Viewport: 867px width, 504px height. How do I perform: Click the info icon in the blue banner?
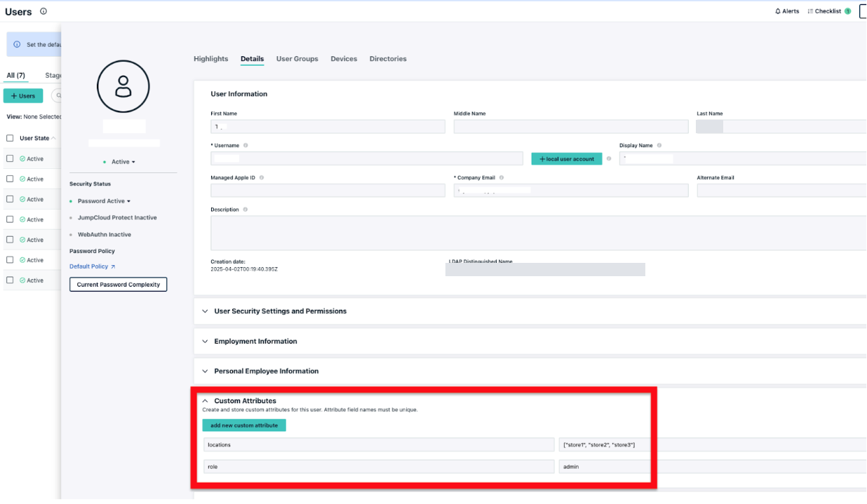(x=18, y=44)
